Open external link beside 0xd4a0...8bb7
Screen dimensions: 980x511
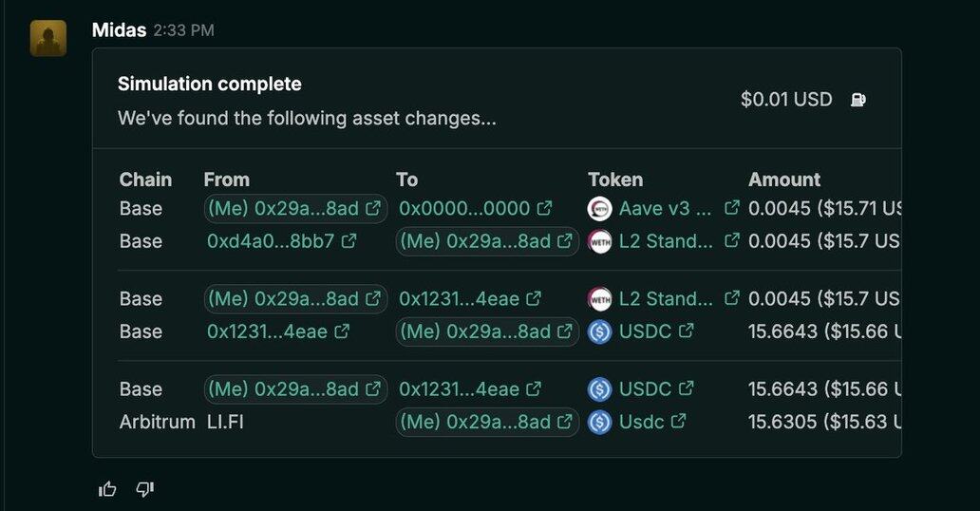click(349, 241)
